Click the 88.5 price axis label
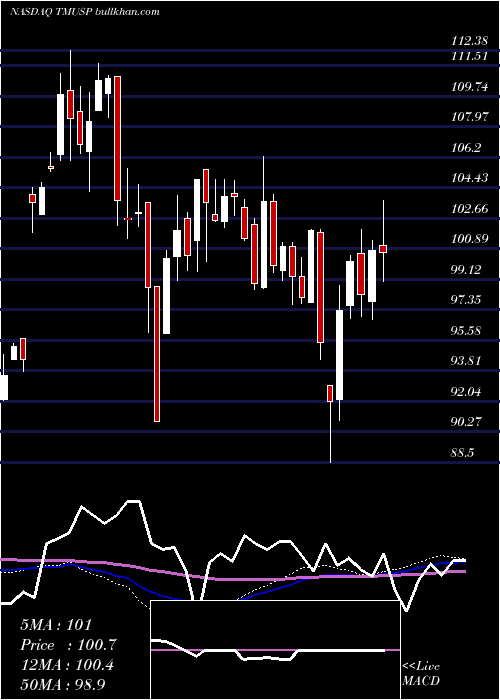Screen dimensions: 500x700 462,453
